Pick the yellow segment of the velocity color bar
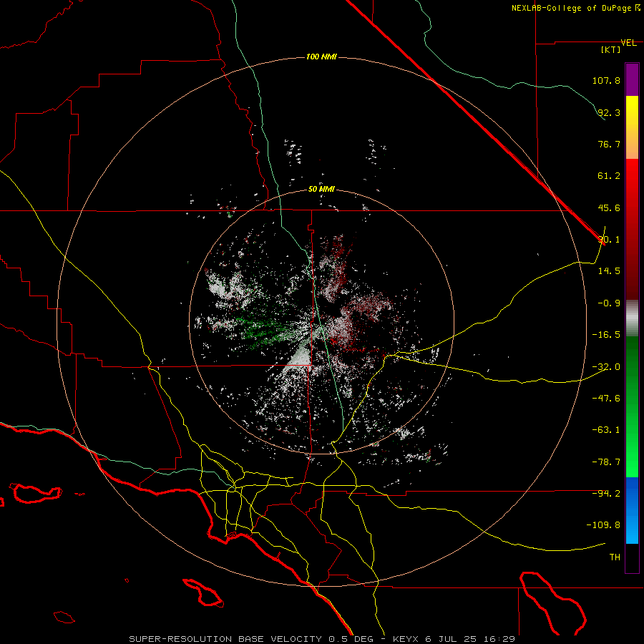 632,111
